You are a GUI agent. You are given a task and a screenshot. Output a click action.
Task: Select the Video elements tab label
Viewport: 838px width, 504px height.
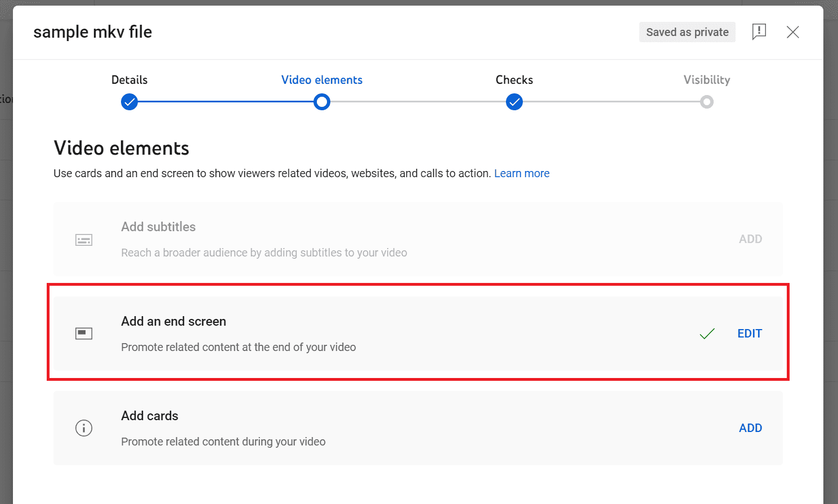point(321,80)
